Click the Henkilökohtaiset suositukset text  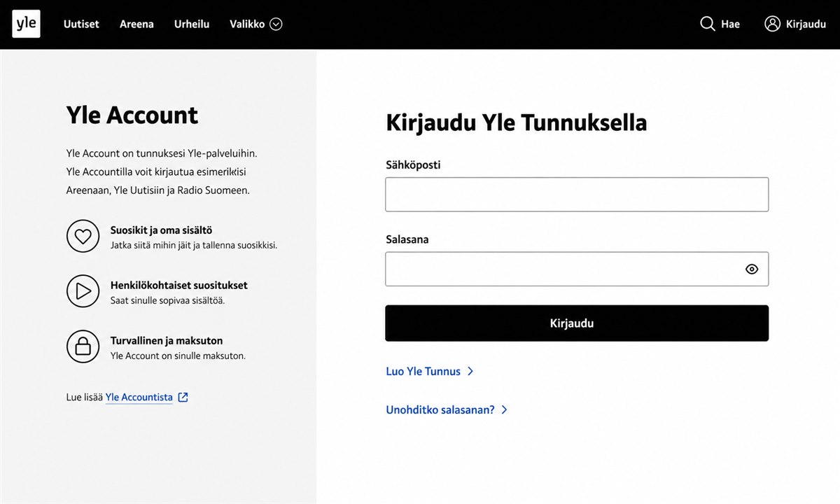179,286
